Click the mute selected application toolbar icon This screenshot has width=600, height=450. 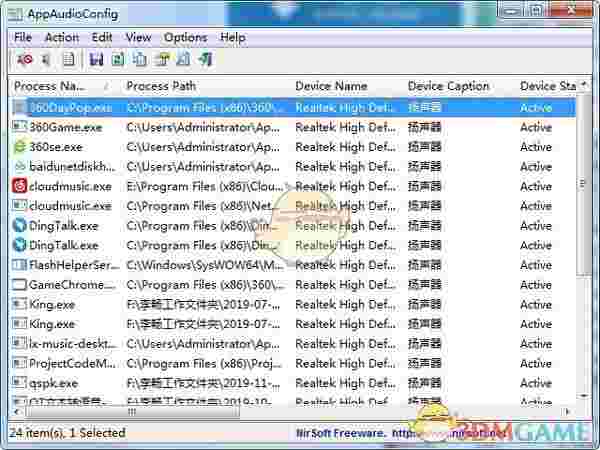click(25, 59)
